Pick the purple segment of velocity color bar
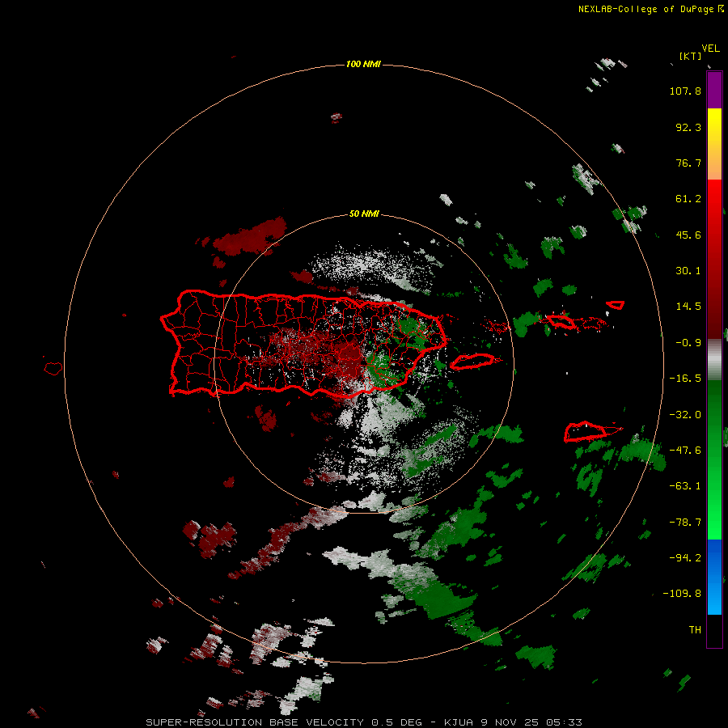This screenshot has width=728, height=728. (x=714, y=90)
